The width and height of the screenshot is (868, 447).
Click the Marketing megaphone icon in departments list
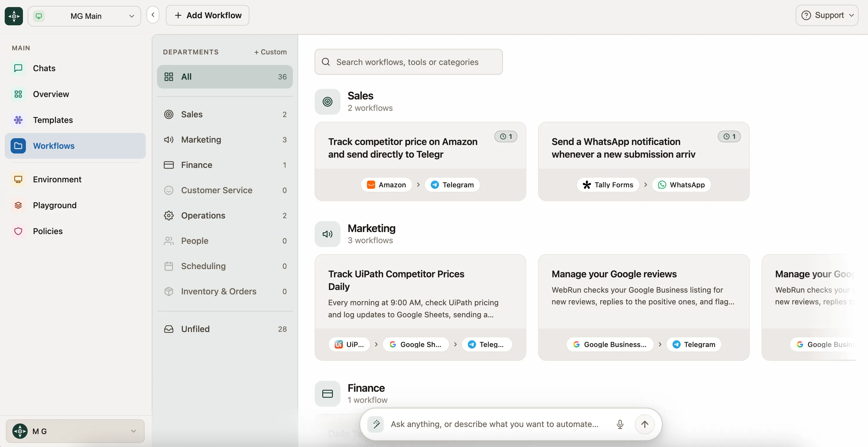pos(169,140)
